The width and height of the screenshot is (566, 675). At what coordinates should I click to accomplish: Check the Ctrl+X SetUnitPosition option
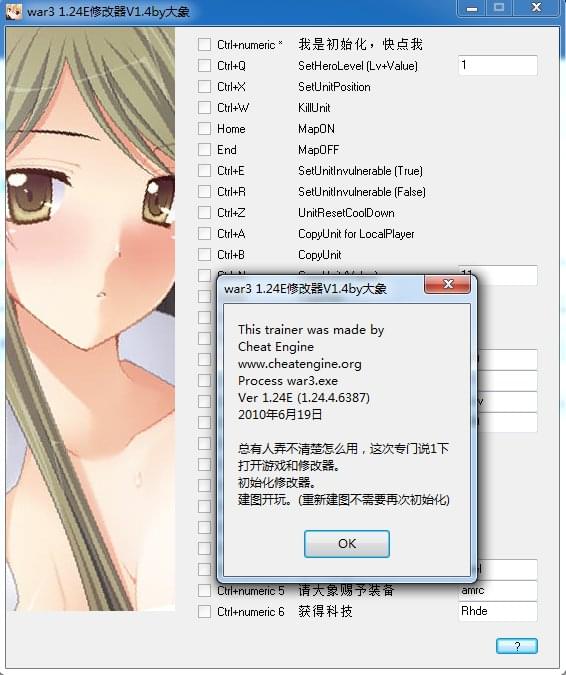pyautogui.click(x=204, y=87)
